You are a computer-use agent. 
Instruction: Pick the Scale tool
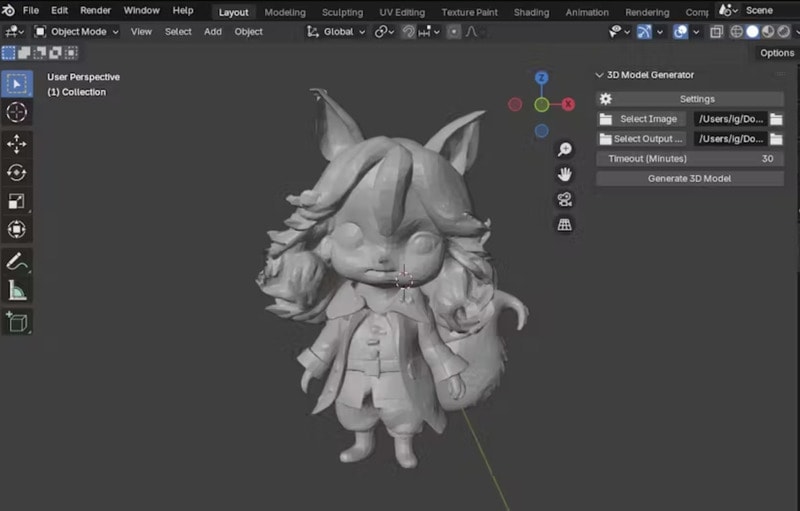pos(16,201)
